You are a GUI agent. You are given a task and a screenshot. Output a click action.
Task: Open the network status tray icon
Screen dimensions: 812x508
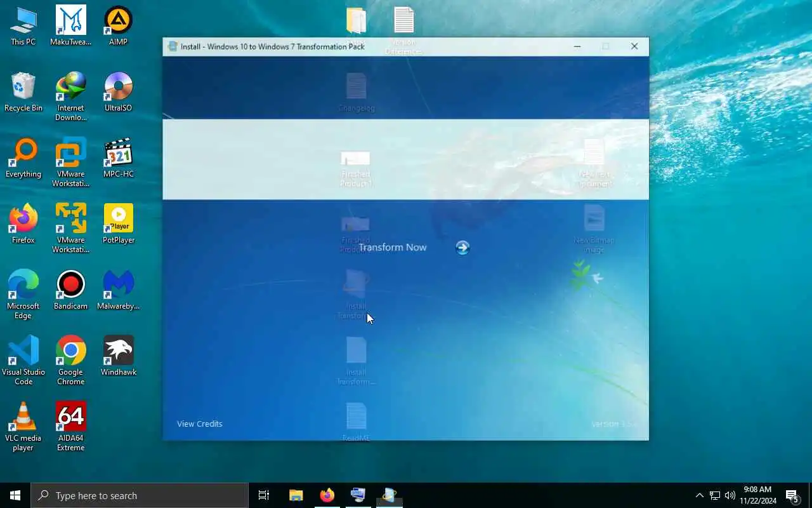[715, 495]
